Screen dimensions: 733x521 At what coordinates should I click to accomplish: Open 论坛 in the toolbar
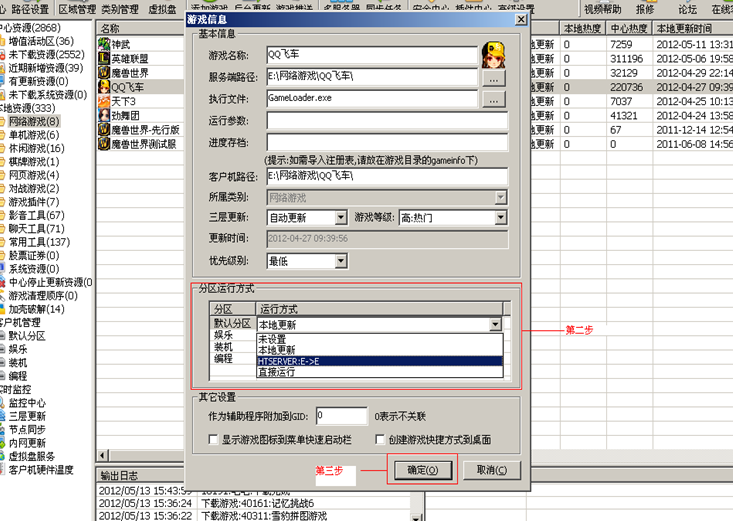click(688, 9)
